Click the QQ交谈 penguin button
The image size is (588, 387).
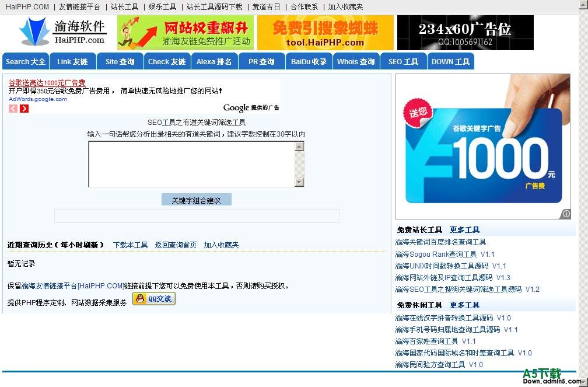coord(154,299)
